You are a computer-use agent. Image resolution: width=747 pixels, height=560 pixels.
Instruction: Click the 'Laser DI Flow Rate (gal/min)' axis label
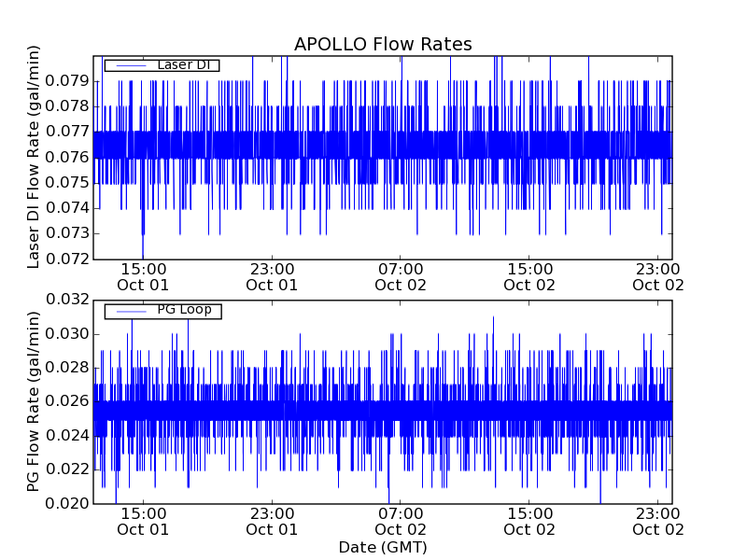33,157
